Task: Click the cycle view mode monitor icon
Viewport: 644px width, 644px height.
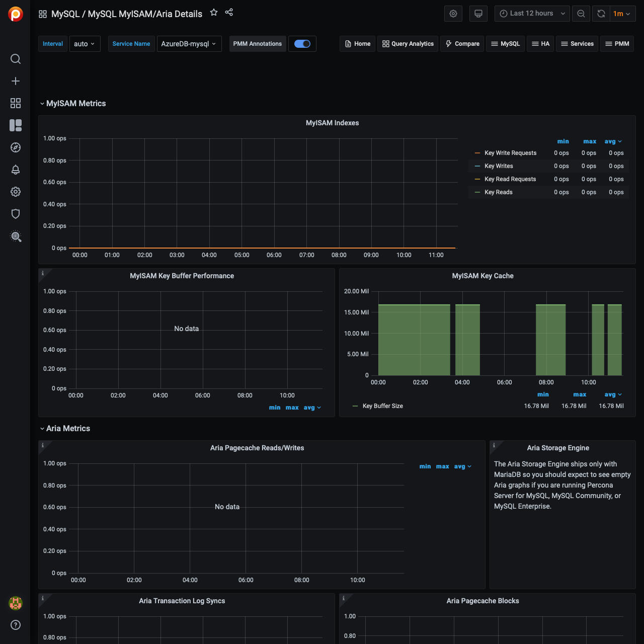Action: (478, 14)
